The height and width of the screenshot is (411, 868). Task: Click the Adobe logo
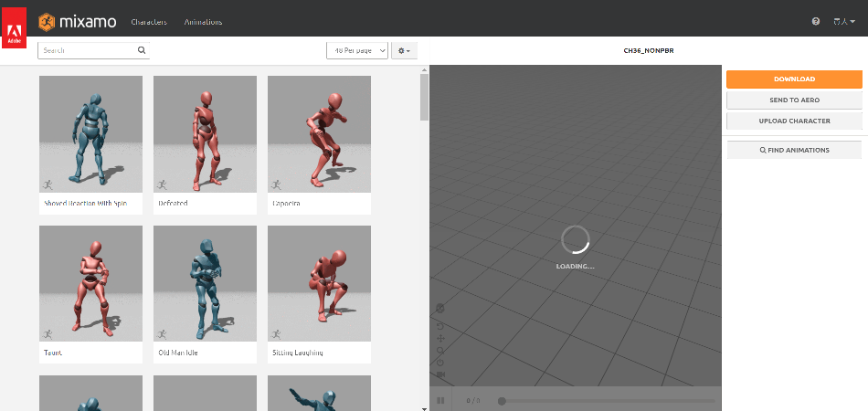tap(15, 28)
